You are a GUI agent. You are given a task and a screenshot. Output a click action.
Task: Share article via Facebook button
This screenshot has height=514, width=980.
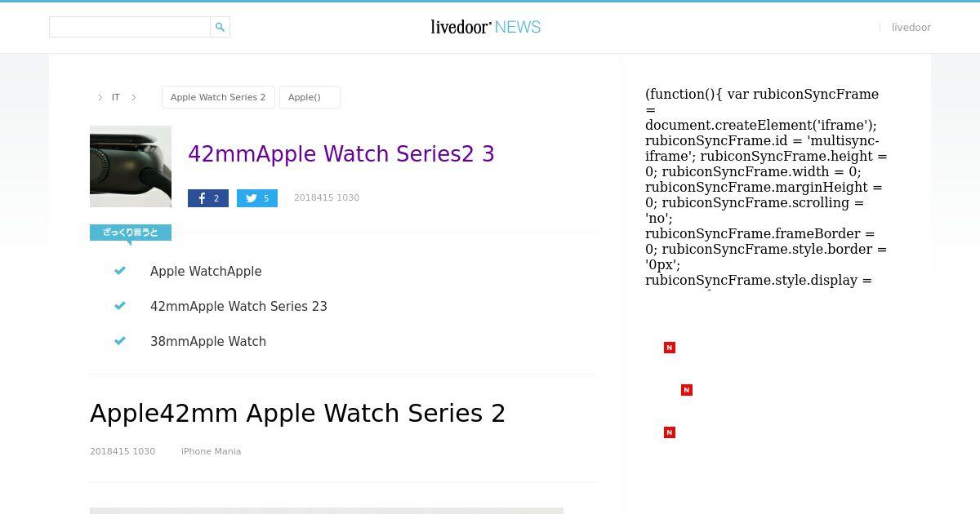pos(208,198)
